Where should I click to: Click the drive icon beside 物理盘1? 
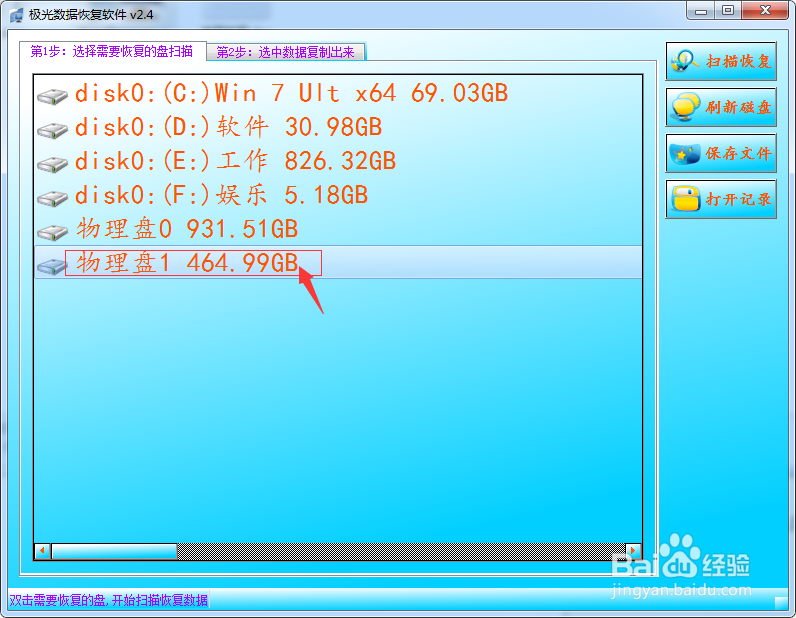52,266
